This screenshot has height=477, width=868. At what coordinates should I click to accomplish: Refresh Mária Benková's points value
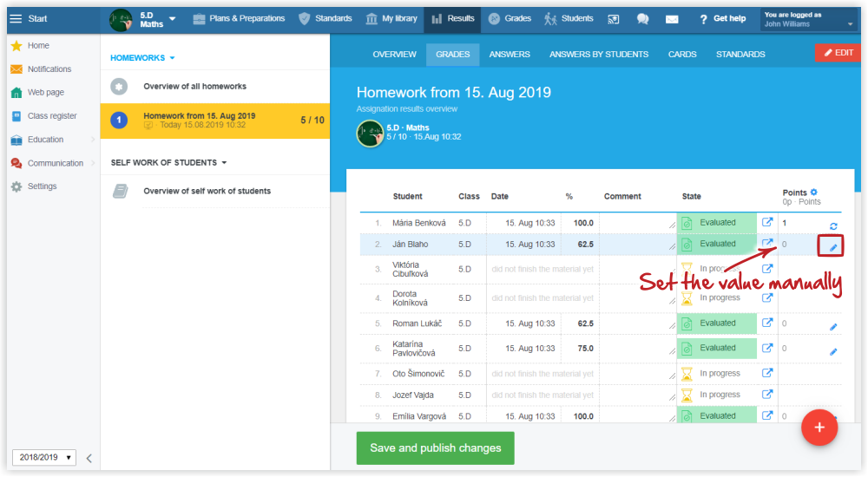[x=833, y=225]
